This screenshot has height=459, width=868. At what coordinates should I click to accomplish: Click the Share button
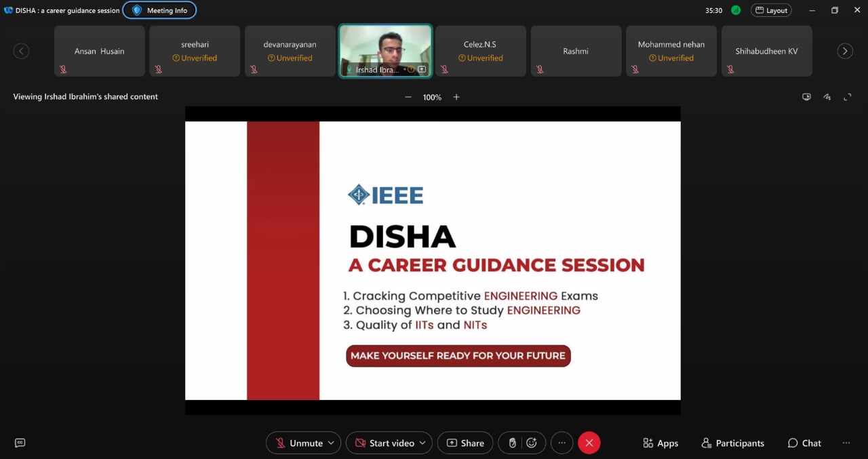pyautogui.click(x=465, y=443)
